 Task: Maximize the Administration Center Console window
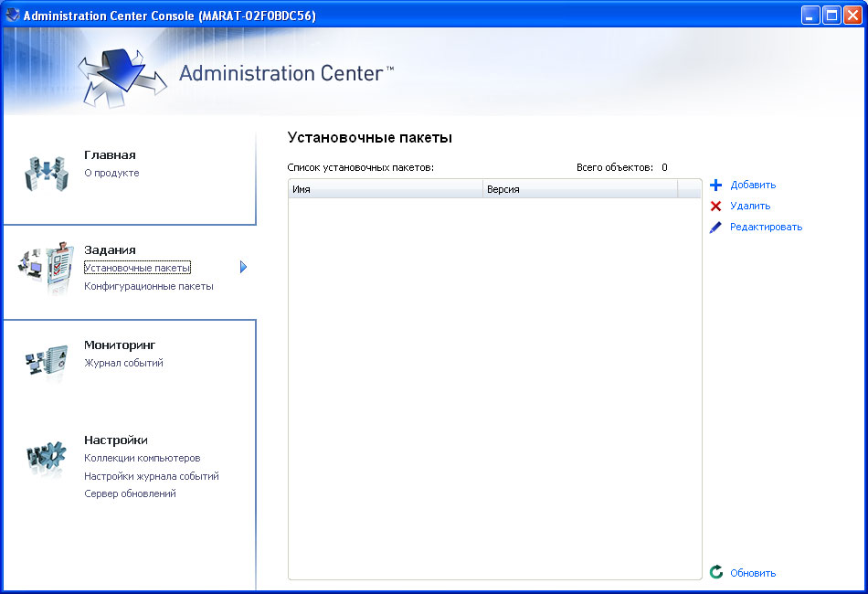point(831,15)
